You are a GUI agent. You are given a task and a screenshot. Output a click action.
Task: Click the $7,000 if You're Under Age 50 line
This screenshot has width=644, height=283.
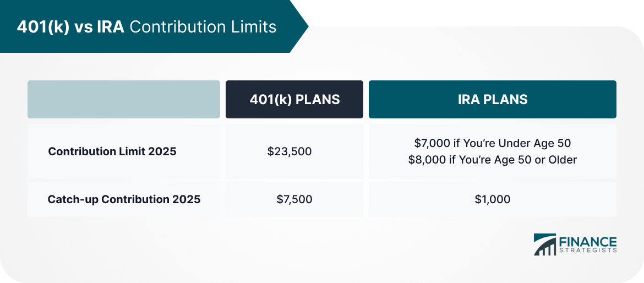(492, 144)
